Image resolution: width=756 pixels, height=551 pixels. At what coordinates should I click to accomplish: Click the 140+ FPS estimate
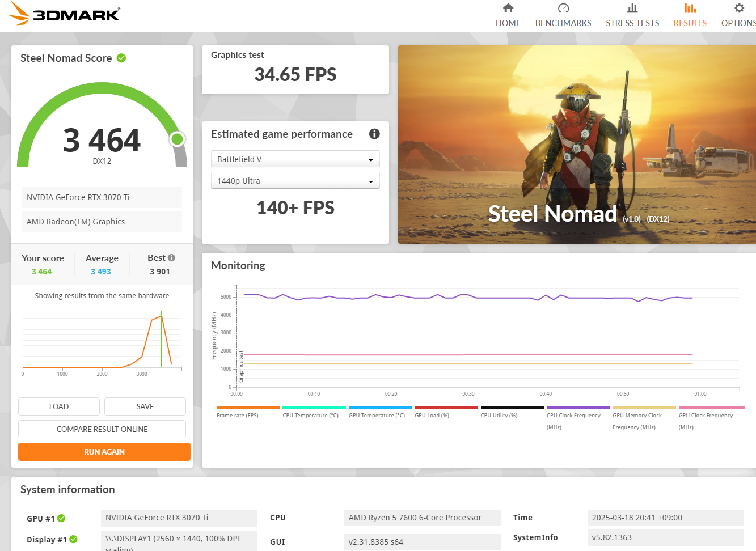point(295,207)
